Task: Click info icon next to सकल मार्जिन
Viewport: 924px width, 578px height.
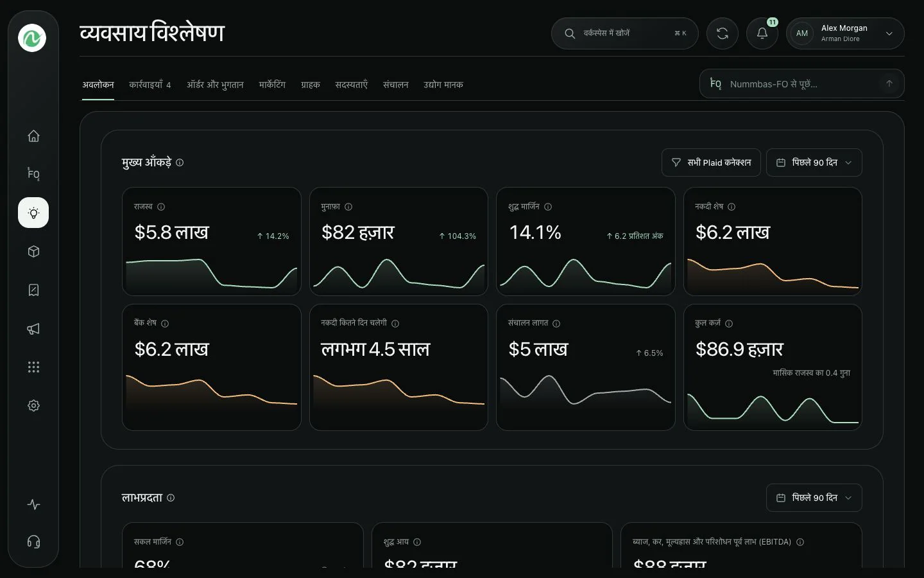Action: [x=180, y=542]
